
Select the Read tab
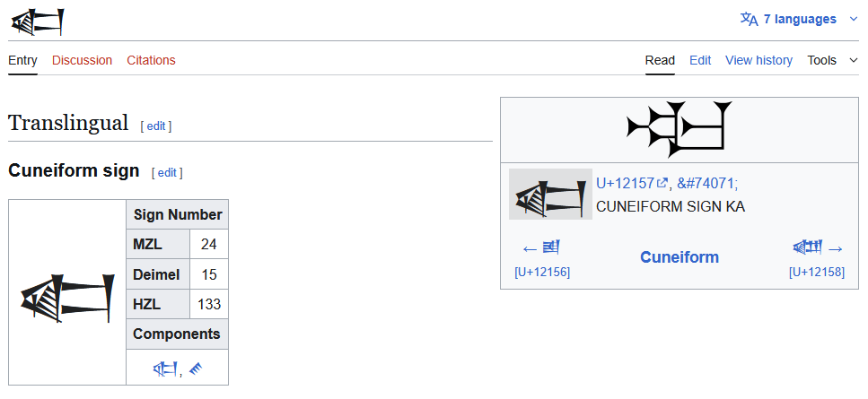pyautogui.click(x=660, y=60)
